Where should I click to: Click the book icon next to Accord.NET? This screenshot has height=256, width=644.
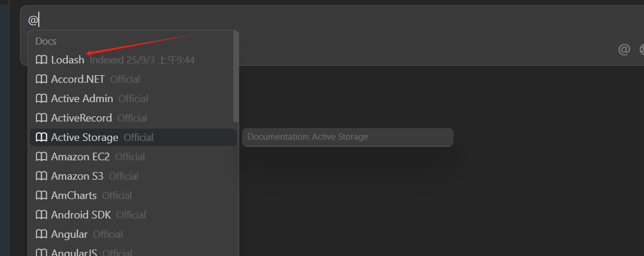(41, 79)
